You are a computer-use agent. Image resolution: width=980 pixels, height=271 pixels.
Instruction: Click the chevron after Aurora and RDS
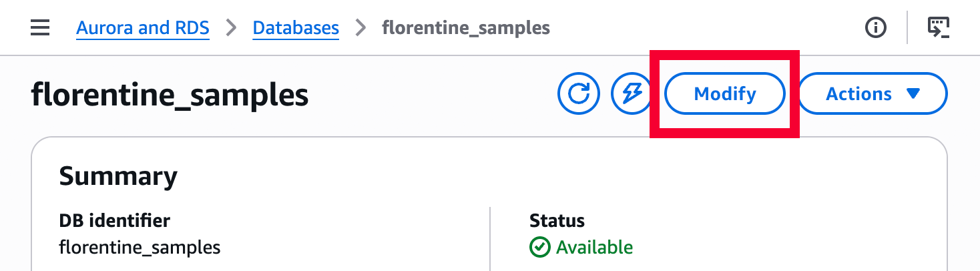click(x=231, y=28)
